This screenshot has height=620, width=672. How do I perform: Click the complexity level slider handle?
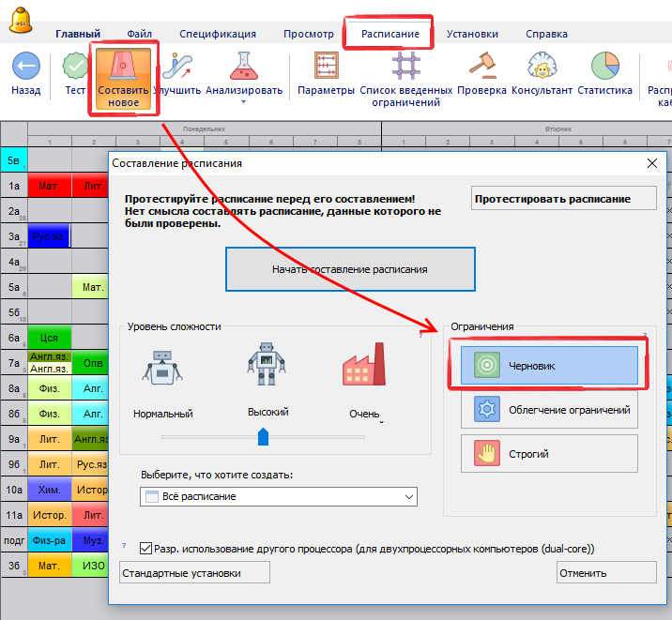tap(264, 436)
